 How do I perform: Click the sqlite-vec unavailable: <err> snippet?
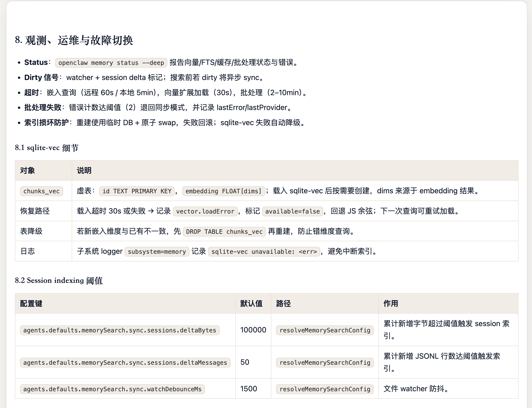coord(264,252)
